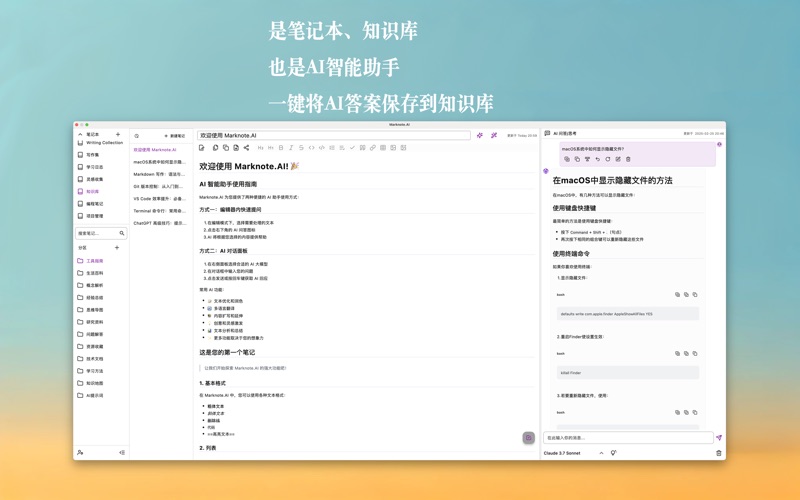Click the note title field 欢迎使用 Marknote.AI
The height and width of the screenshot is (500, 800).
tap(334, 135)
